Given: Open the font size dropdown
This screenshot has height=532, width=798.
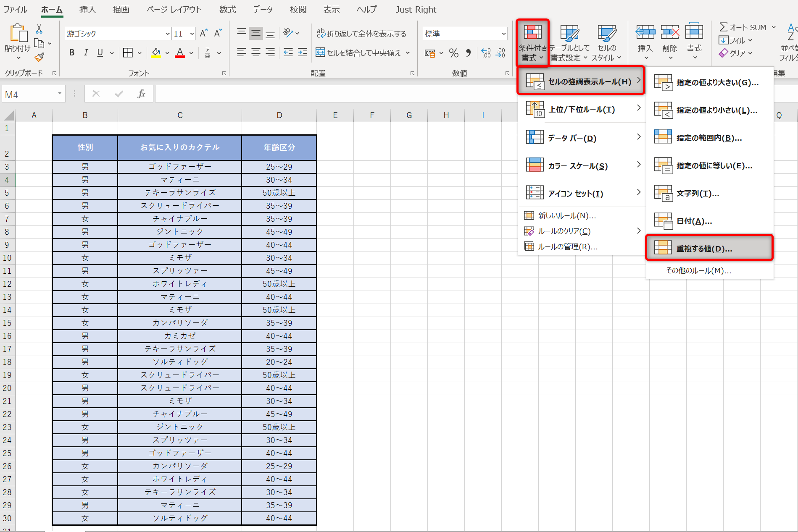Looking at the screenshot, I should point(192,34).
